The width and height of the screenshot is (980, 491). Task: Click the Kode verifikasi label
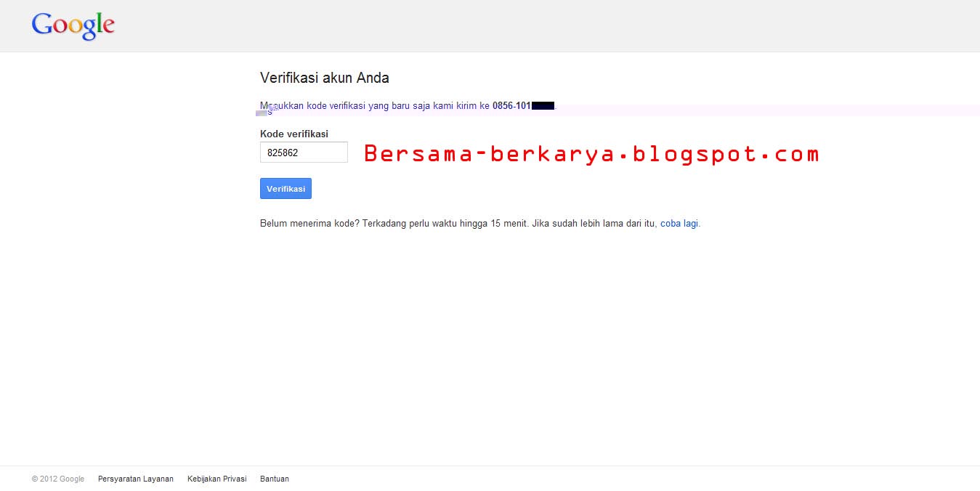pos(293,134)
